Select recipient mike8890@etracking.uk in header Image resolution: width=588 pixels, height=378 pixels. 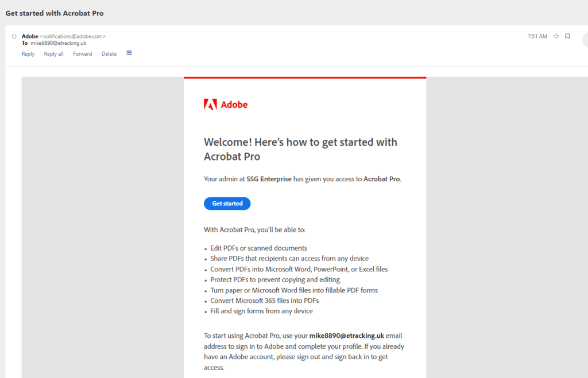pyautogui.click(x=59, y=43)
